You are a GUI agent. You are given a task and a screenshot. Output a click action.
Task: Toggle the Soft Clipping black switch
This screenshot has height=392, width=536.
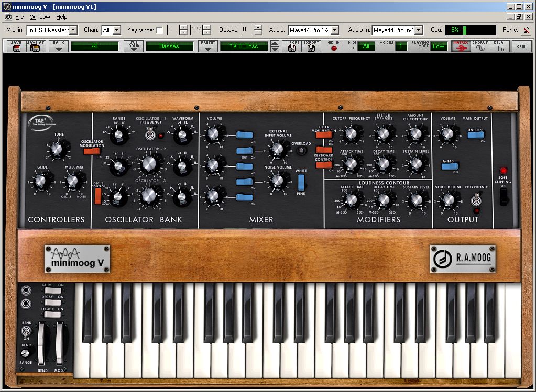click(503, 197)
